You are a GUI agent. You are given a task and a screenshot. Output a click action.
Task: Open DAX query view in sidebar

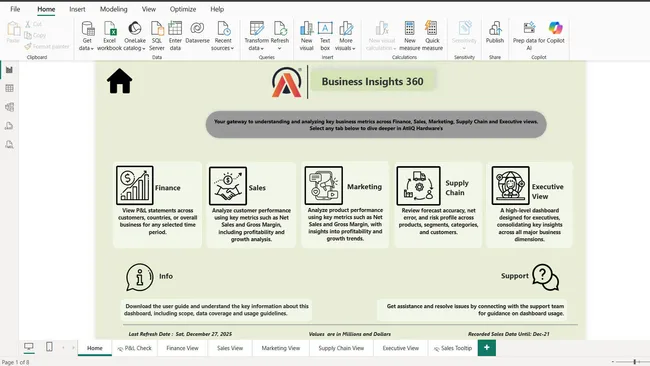click(9, 126)
